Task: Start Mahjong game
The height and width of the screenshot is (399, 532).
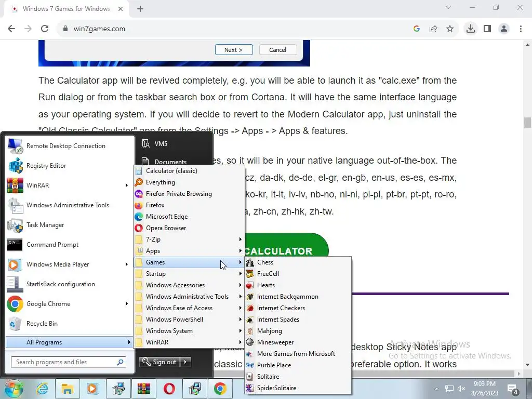Action: pyautogui.click(x=298, y=331)
